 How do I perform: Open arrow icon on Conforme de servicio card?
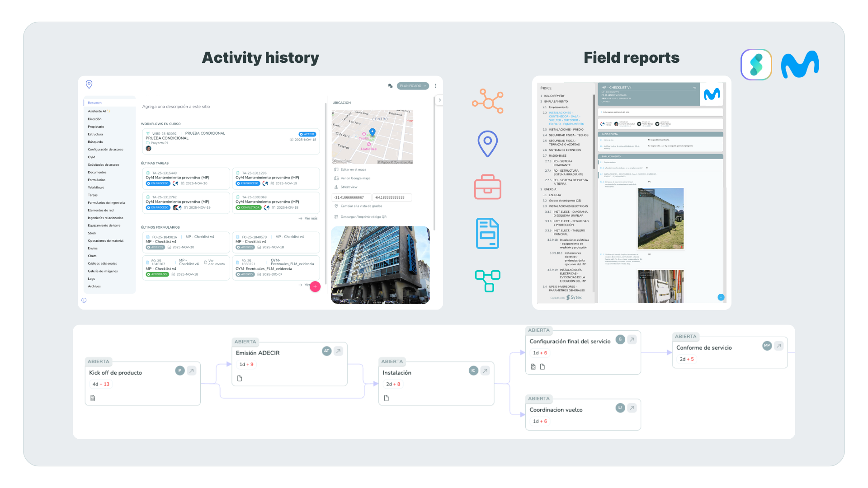click(778, 346)
